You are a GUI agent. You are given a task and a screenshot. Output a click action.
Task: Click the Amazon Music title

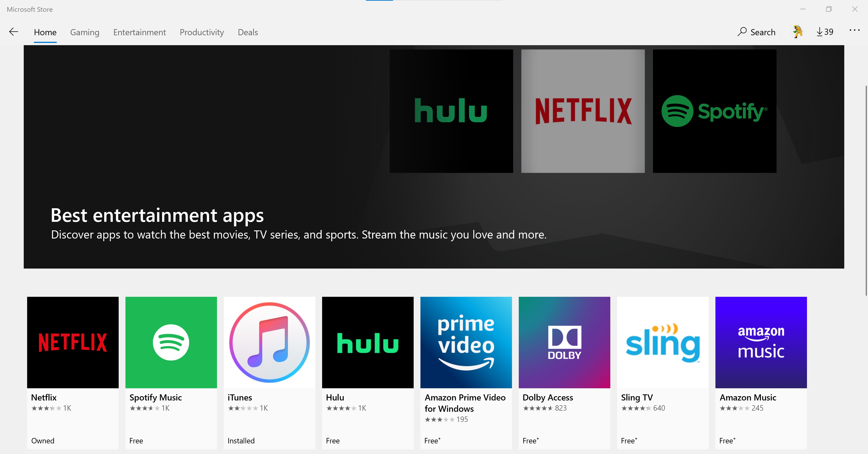[x=748, y=397]
